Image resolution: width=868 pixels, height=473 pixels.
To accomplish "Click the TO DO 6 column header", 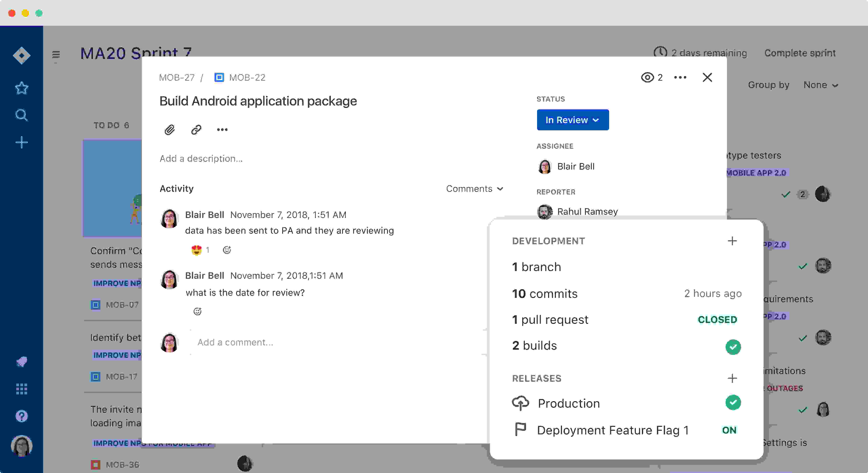I will click(111, 125).
